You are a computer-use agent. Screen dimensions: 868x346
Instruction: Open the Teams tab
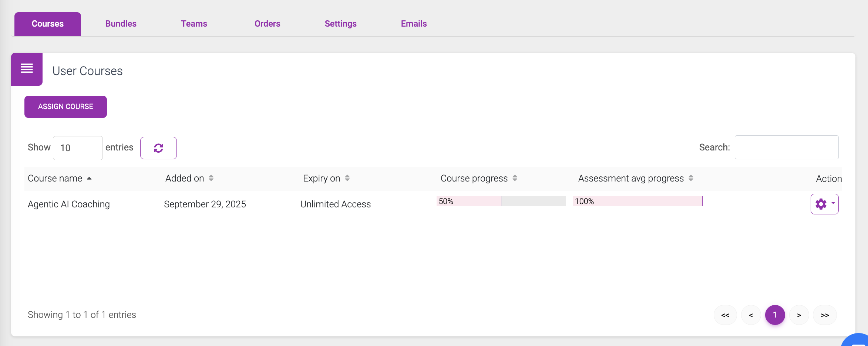(194, 24)
